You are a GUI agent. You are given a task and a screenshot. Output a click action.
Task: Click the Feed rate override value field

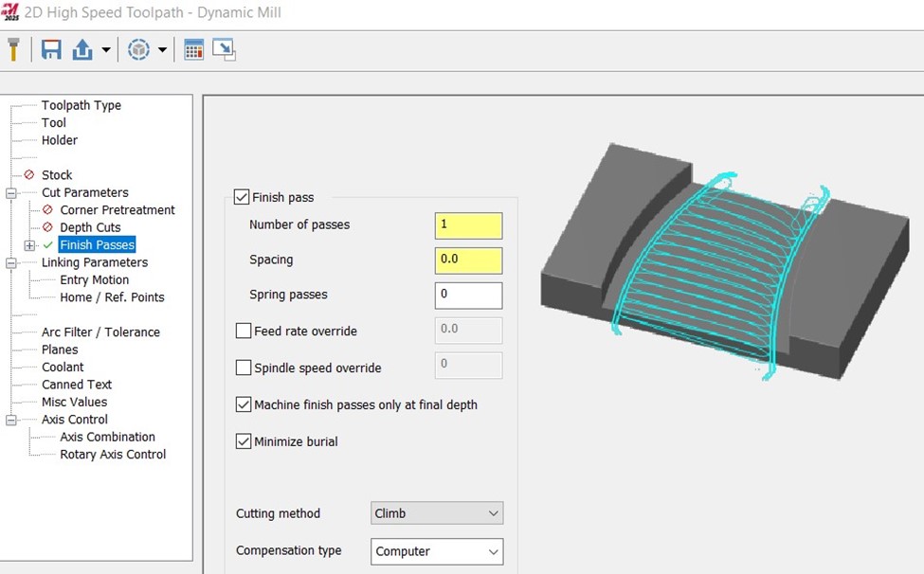468,331
